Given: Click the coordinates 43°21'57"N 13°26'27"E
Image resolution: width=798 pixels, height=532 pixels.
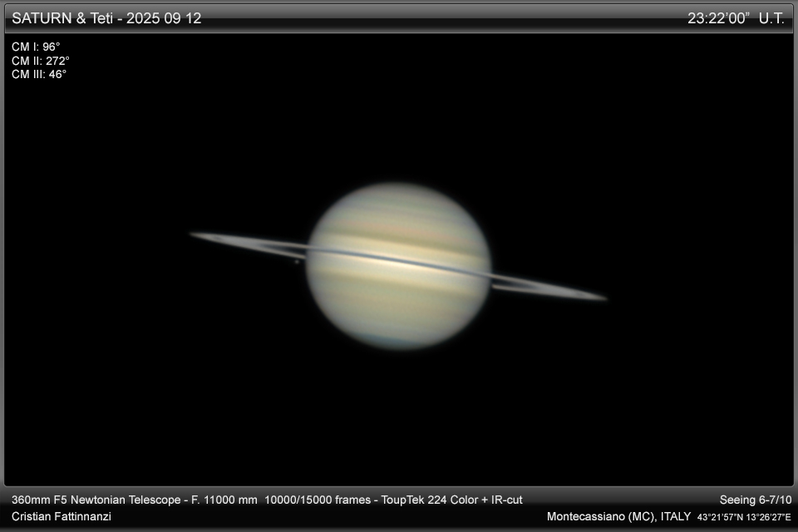Looking at the screenshot, I should click(744, 517).
